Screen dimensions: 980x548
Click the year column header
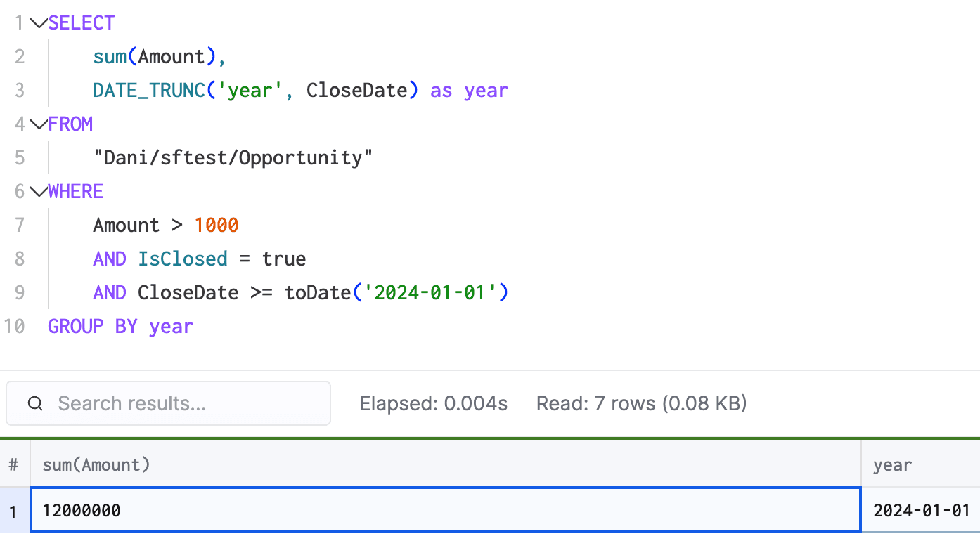coord(892,464)
